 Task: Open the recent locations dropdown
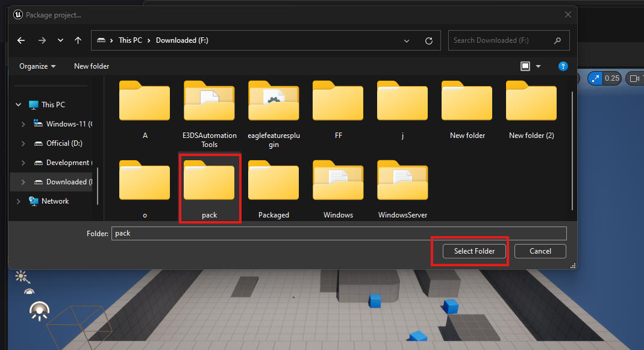[60, 40]
